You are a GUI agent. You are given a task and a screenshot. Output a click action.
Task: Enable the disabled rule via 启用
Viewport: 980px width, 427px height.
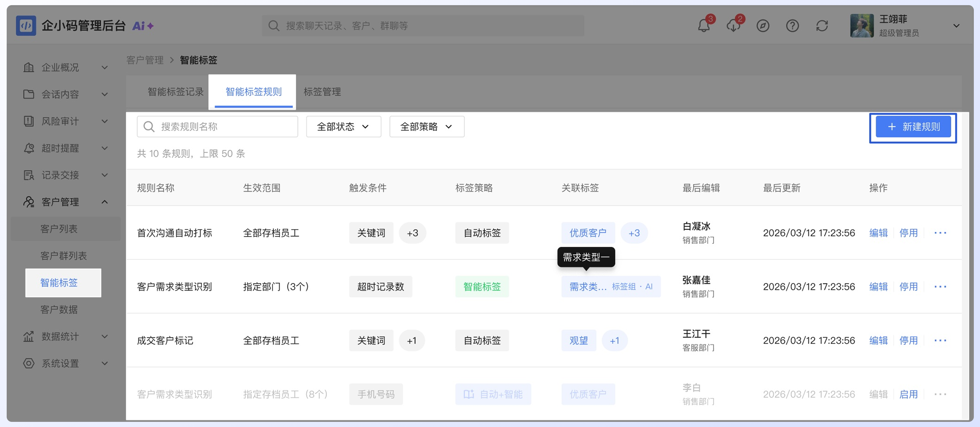(x=908, y=394)
